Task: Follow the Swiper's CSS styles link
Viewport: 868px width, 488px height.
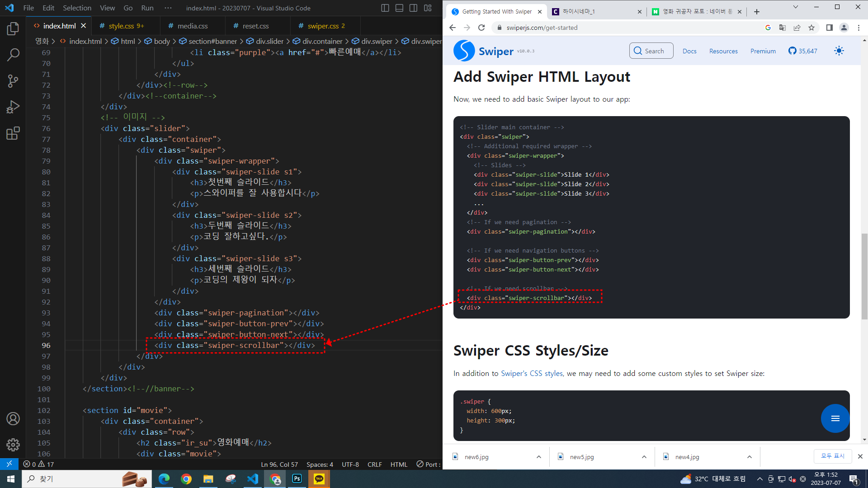Action: click(x=532, y=373)
